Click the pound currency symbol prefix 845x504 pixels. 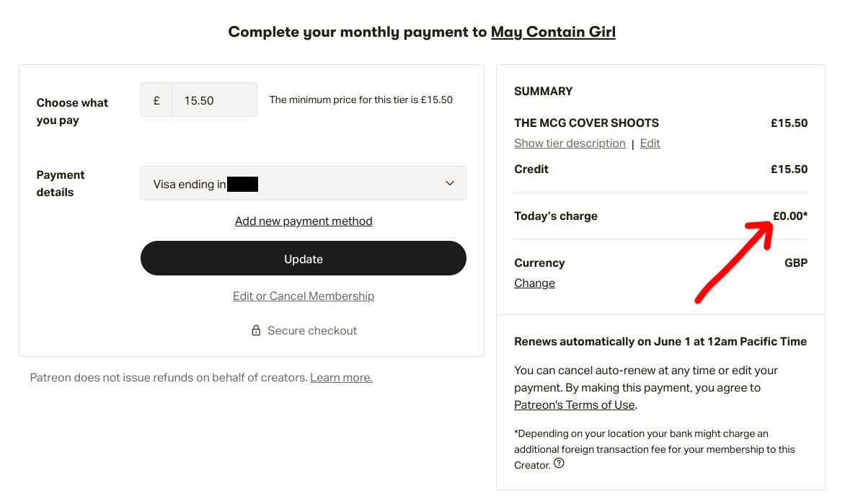156,100
